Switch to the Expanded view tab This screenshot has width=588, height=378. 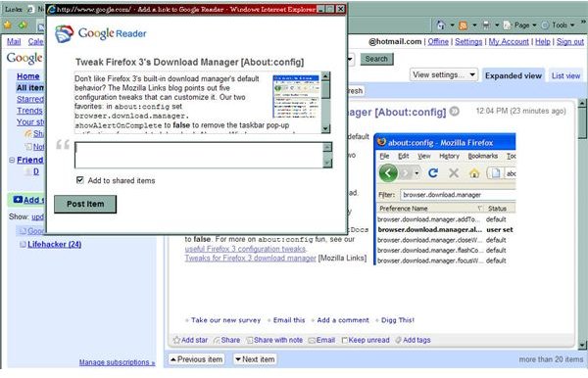[513, 76]
